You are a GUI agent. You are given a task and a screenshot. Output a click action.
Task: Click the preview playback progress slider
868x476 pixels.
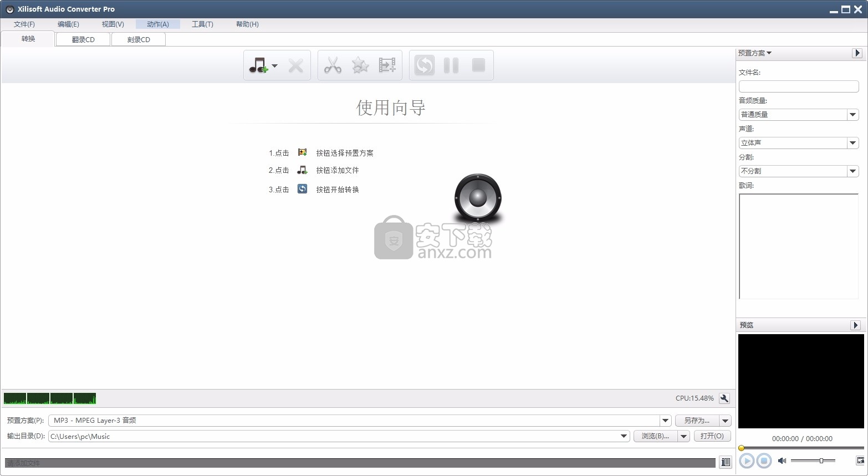click(x=801, y=448)
